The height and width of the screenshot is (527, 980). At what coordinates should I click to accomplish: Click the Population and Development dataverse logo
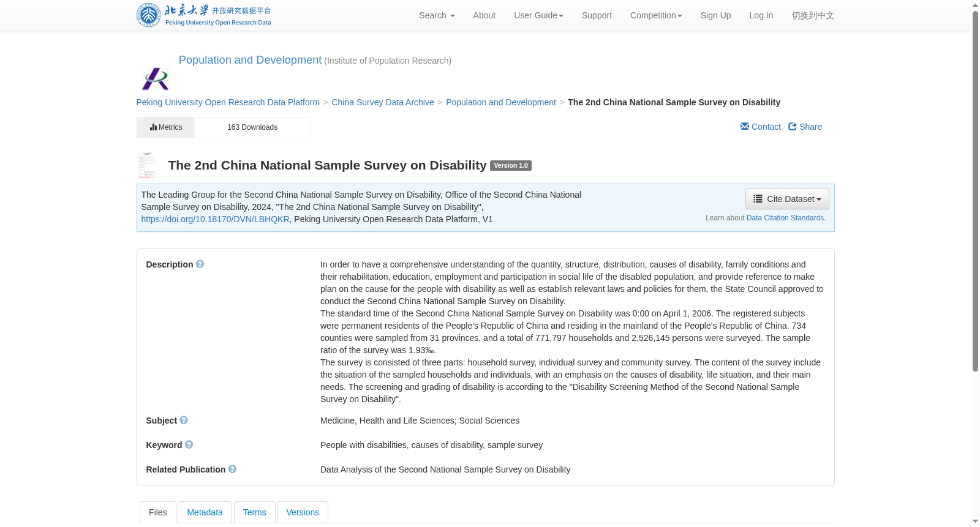[156, 79]
